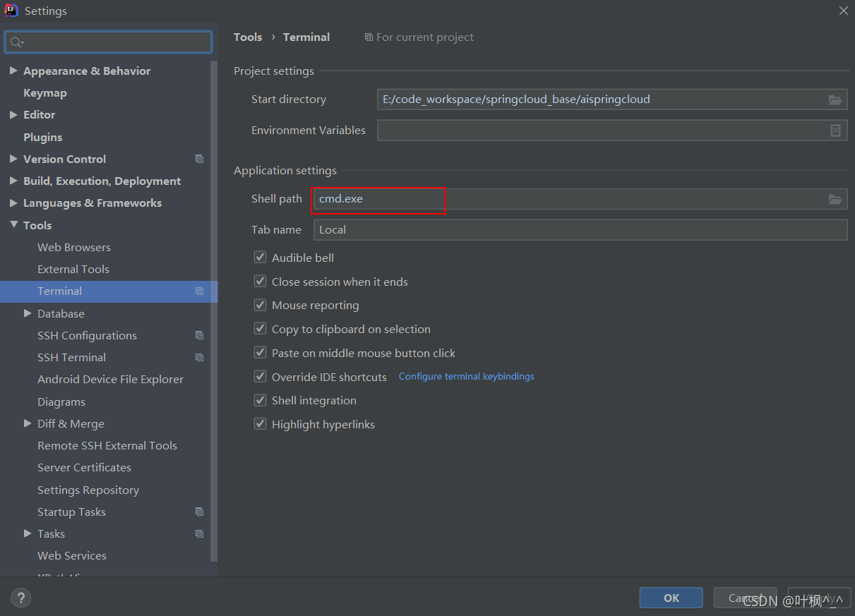The width and height of the screenshot is (855, 616).
Task: Open the Environment Variables editor icon
Action: pyautogui.click(x=835, y=131)
